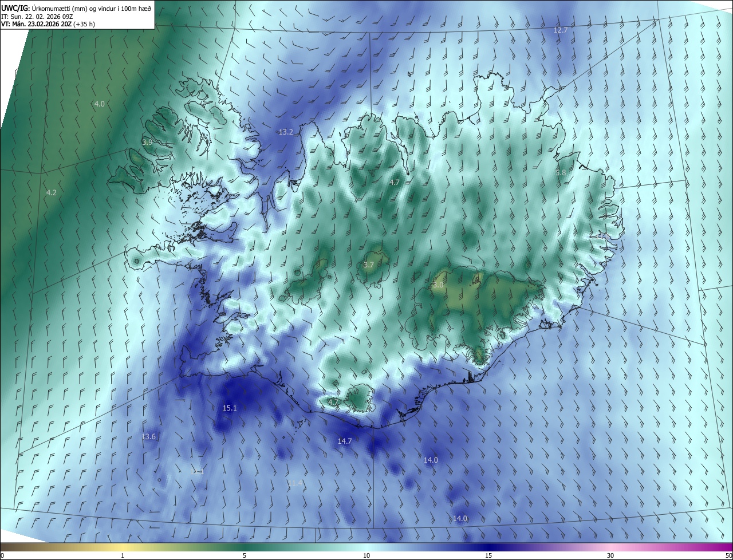The width and height of the screenshot is (733, 560).
Task: Click the dark navy colorbar segment above '15'
Action: coord(488,547)
